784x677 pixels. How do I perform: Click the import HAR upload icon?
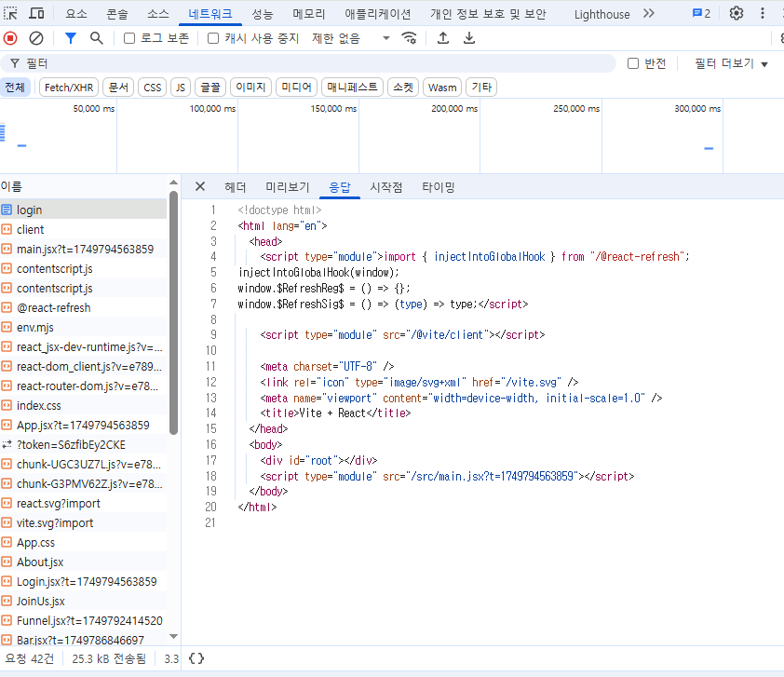[x=443, y=38]
